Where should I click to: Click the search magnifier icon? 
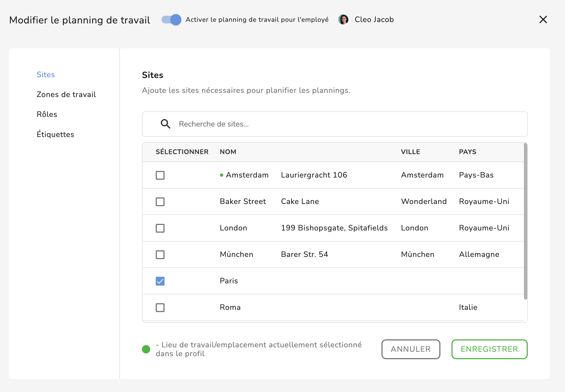coord(165,124)
